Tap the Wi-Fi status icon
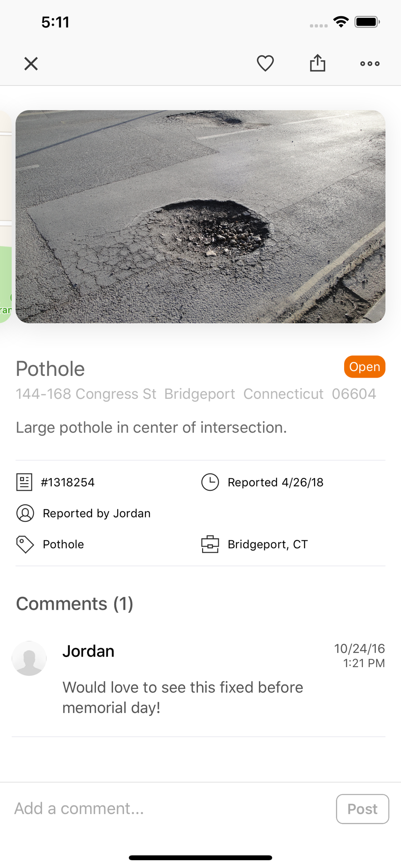401x868 pixels. click(341, 22)
